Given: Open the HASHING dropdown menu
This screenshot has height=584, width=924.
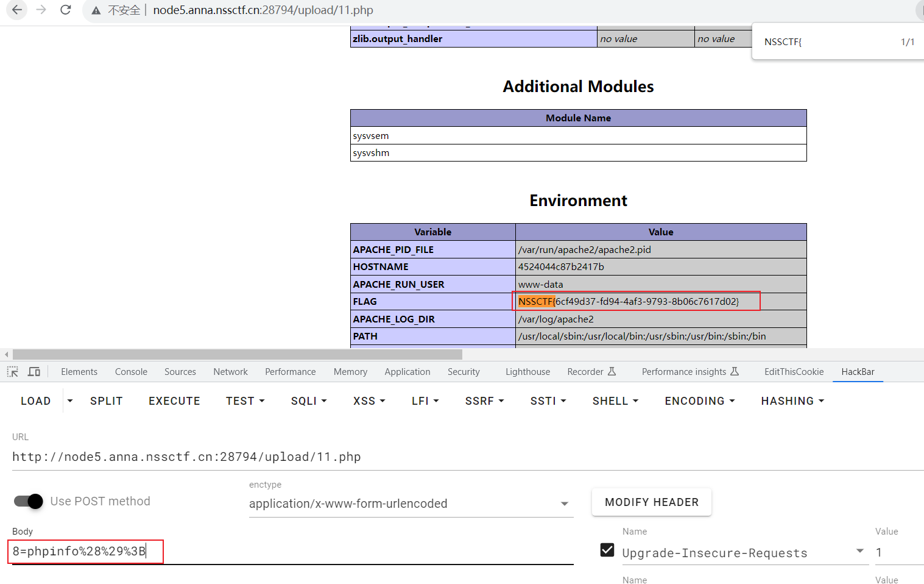Looking at the screenshot, I should coord(792,401).
